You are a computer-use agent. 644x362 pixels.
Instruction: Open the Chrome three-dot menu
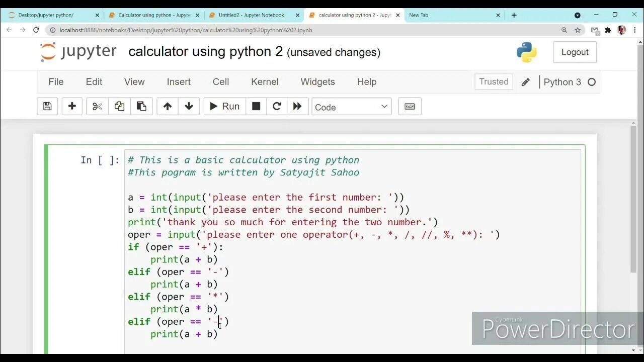635,30
